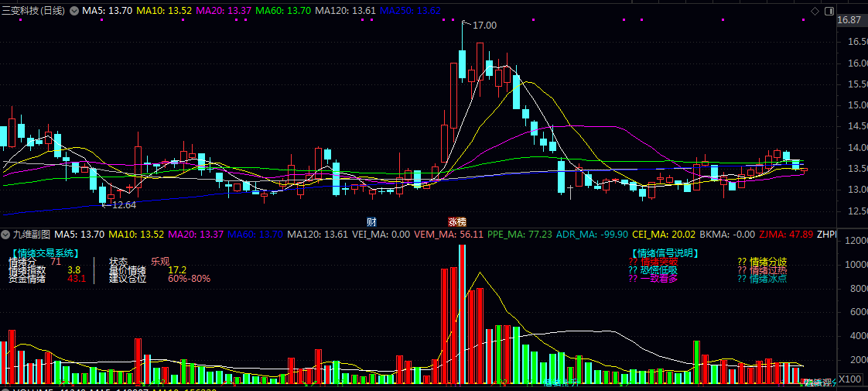
Task: Select the sub-chart MA5: 13.70 label
Action: click(x=80, y=235)
